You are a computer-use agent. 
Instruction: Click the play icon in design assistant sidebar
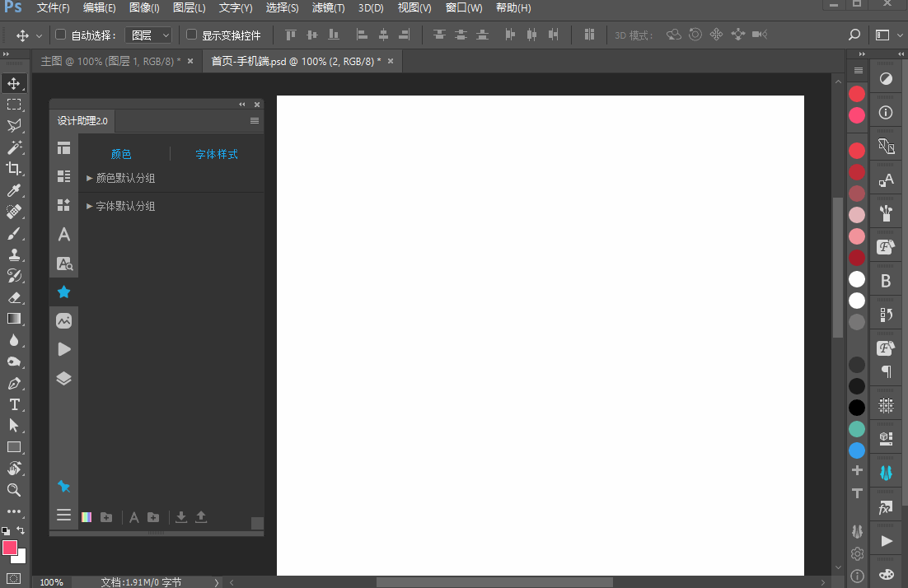(x=64, y=349)
